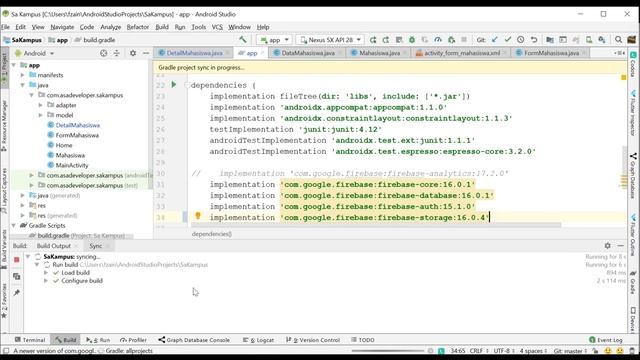
Task: Stop the Gradle sync with red square
Action: tap(17, 260)
